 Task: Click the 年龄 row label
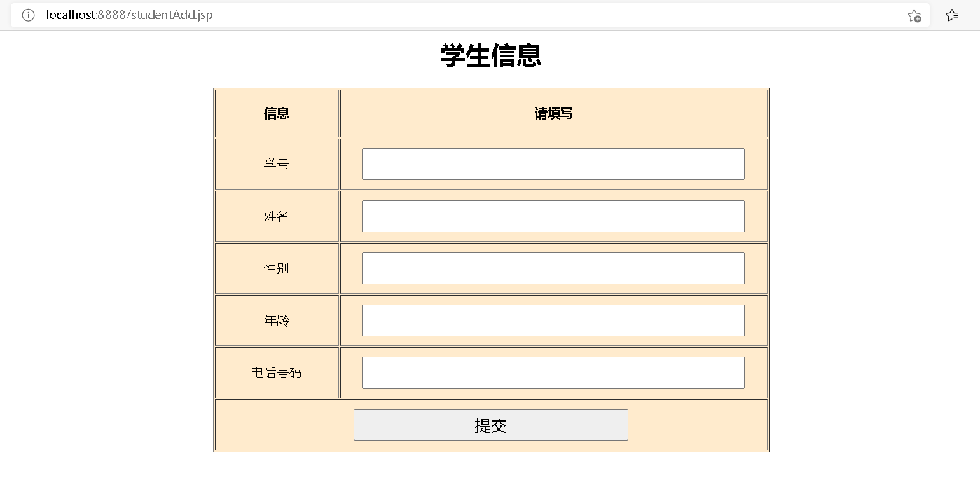[276, 320]
